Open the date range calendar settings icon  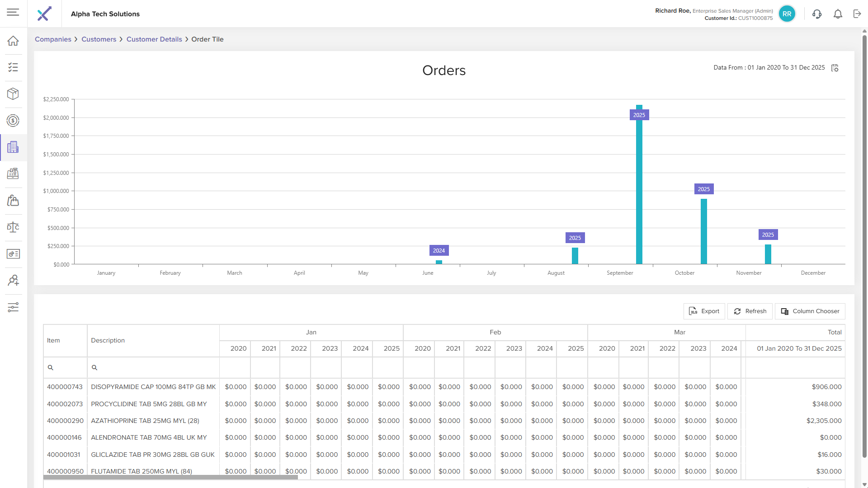[835, 68]
